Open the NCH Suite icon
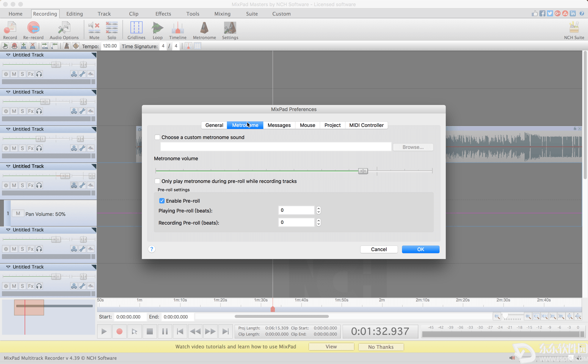 (574, 30)
